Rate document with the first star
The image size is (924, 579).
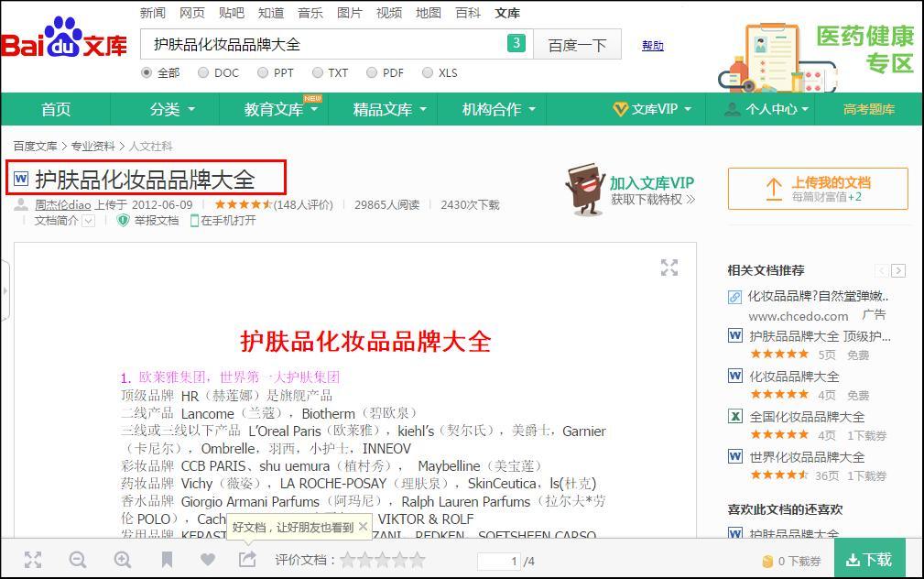click(348, 560)
